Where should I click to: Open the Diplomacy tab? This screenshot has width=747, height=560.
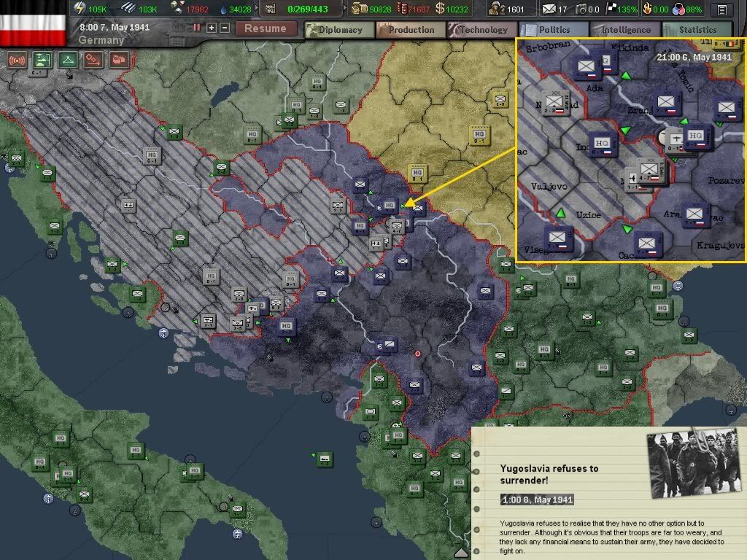[340, 29]
